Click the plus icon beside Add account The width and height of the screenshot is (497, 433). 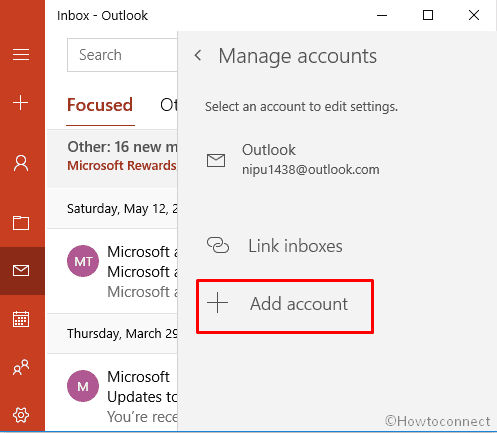tap(217, 303)
